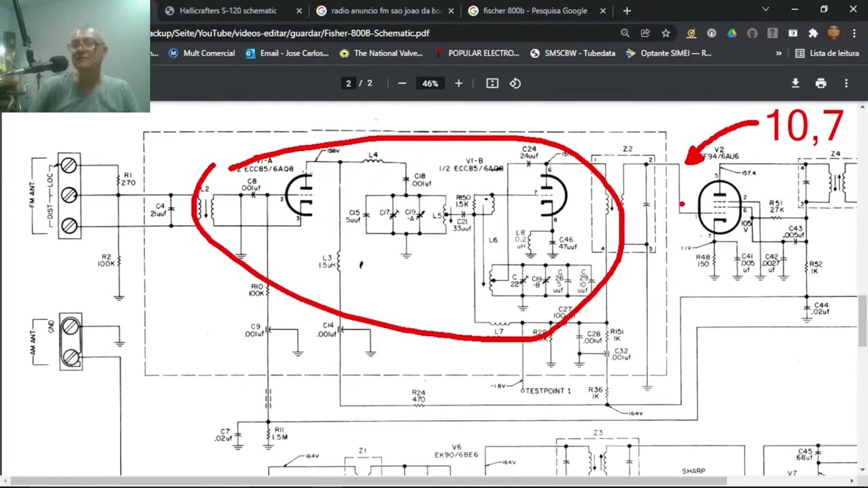This screenshot has height=488, width=868.
Task: Click the question mark extension icon
Action: click(x=772, y=33)
